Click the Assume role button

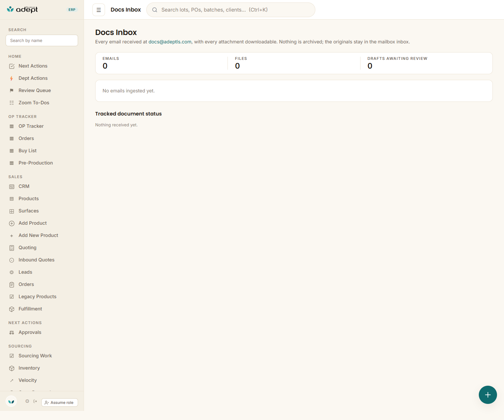tap(59, 402)
